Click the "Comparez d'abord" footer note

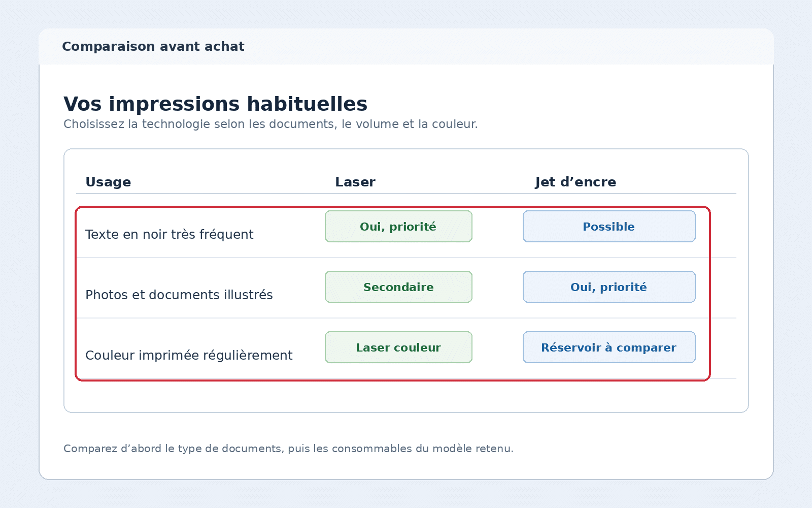[x=288, y=449]
